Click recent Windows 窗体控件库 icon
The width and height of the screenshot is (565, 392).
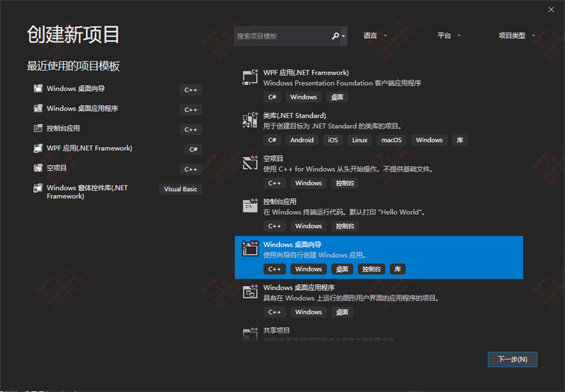38,188
